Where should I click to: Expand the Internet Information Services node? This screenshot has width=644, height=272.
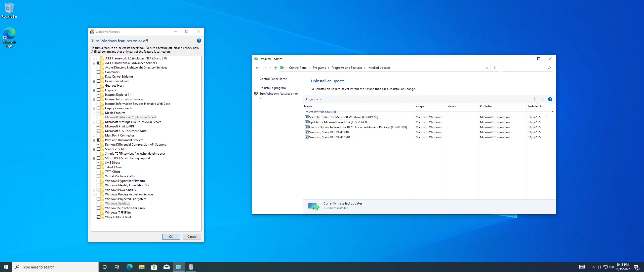coord(94,99)
